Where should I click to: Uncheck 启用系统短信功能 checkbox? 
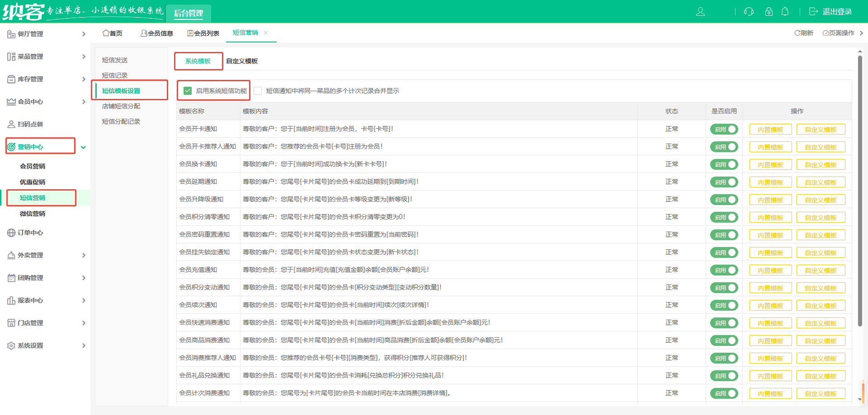pos(188,91)
